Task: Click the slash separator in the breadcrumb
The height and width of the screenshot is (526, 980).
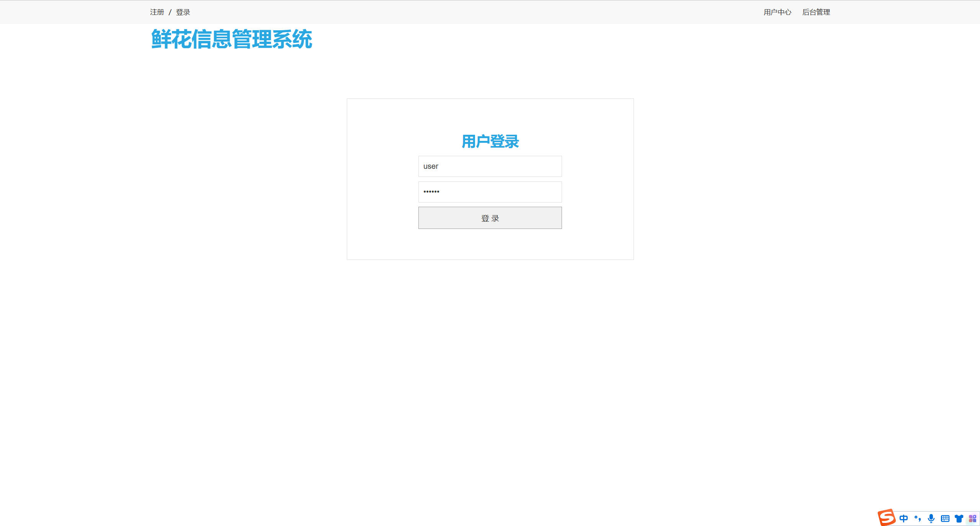Action: coord(170,12)
